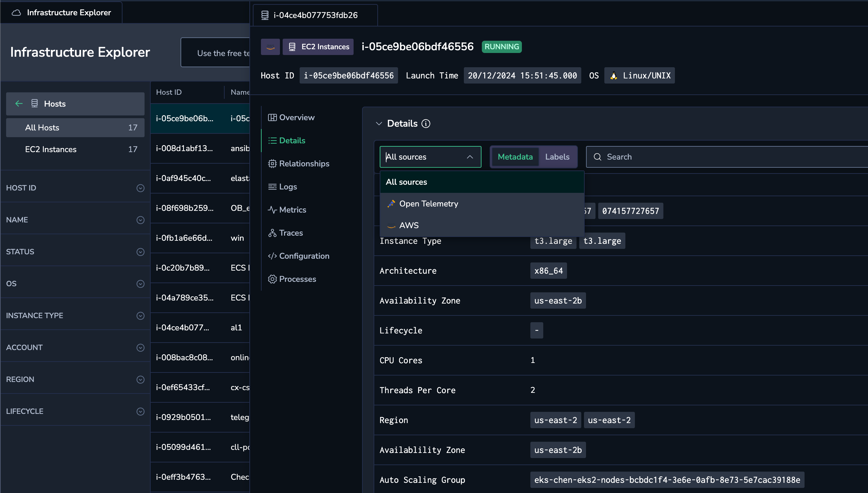
Task: Select host row i-0fb1a6e66d...
Action: 200,238
